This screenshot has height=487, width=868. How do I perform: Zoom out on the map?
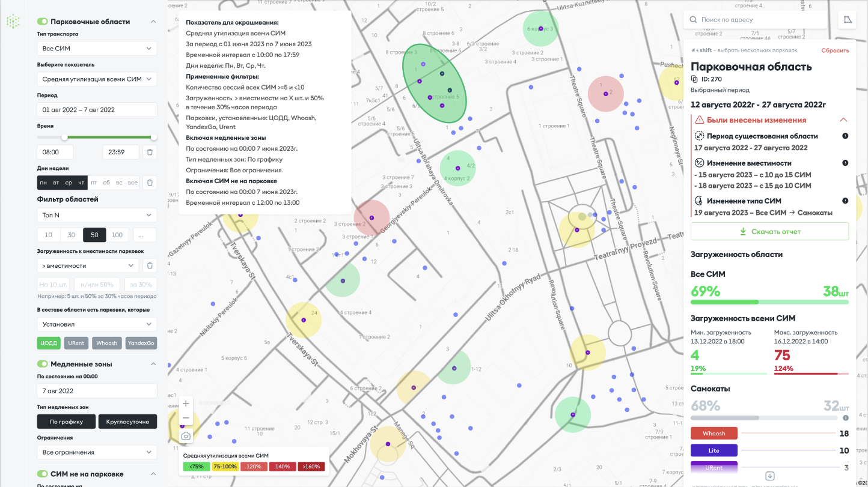tap(186, 418)
